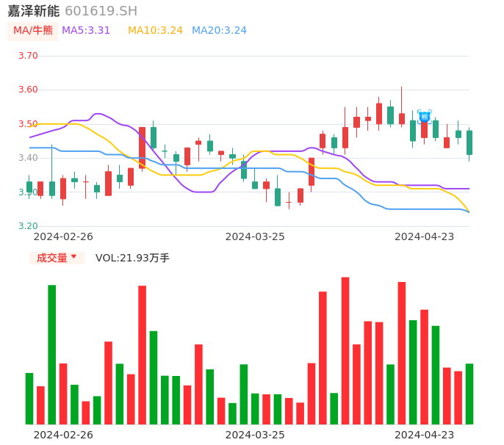Click the 3.50 price axis label

(x=28, y=124)
